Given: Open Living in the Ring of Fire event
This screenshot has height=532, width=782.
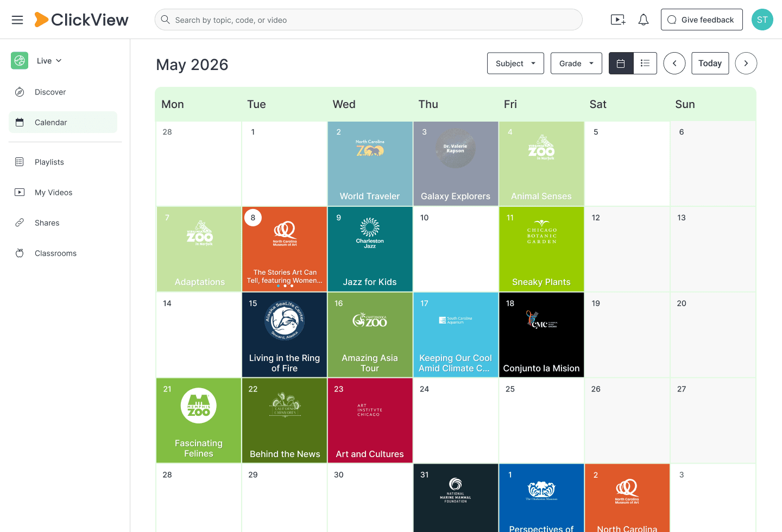Looking at the screenshot, I should (x=285, y=335).
